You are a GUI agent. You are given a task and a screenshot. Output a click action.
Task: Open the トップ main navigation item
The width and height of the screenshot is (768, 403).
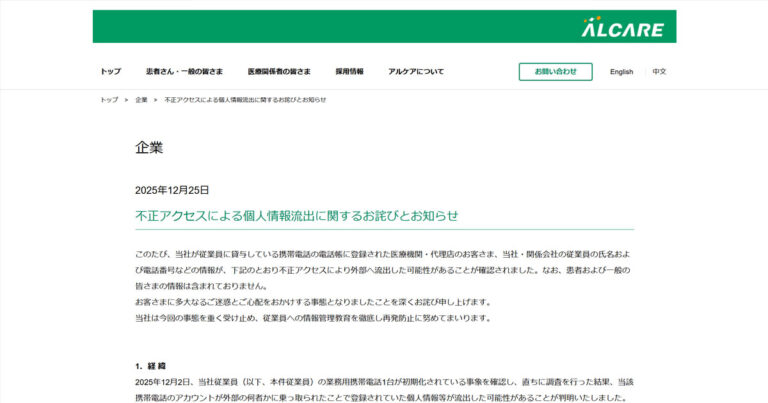tap(110, 72)
